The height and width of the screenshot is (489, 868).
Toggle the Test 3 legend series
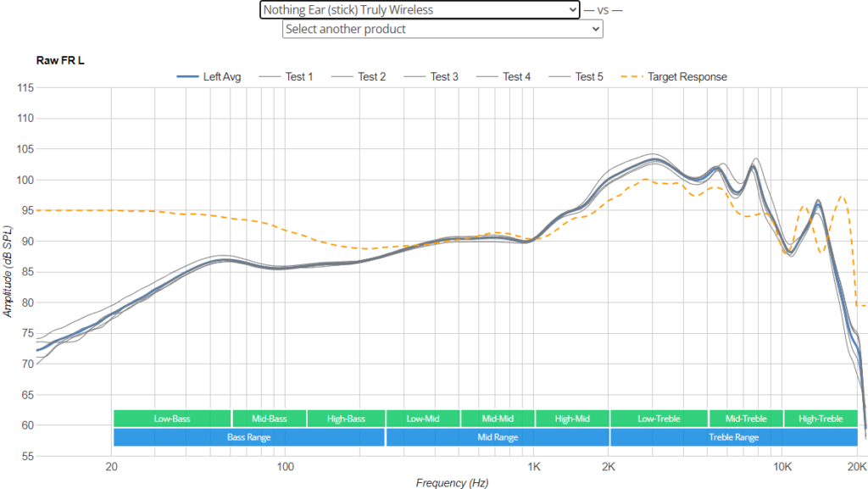431,77
